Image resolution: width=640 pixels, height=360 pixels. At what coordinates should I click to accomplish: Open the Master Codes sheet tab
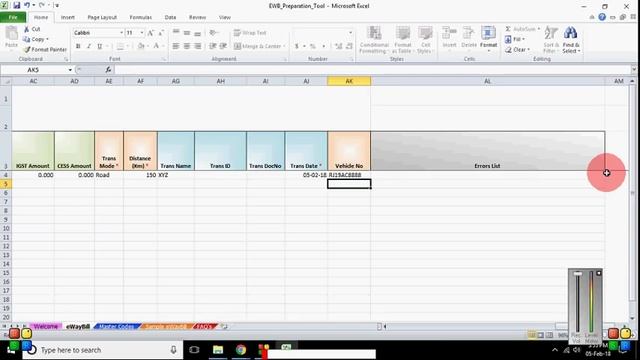(116, 327)
